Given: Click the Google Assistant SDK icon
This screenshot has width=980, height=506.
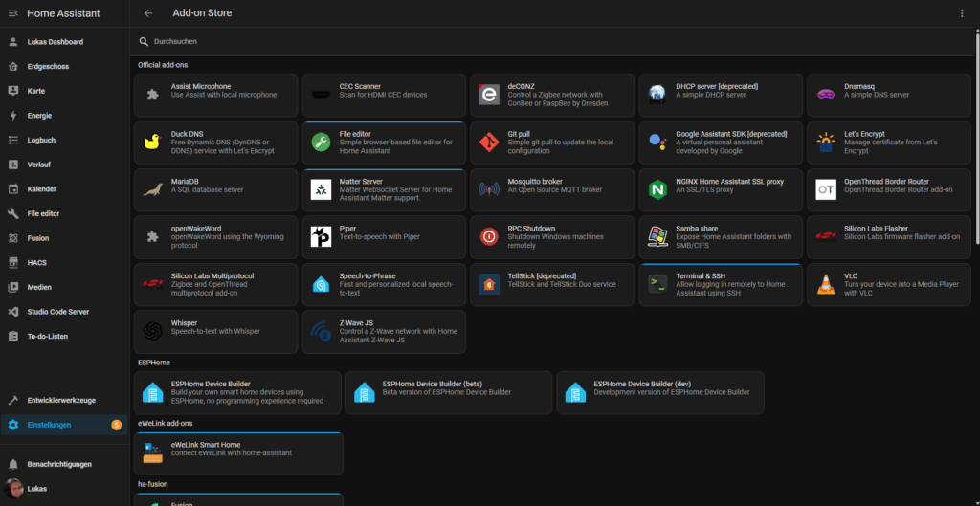Looking at the screenshot, I should click(657, 143).
